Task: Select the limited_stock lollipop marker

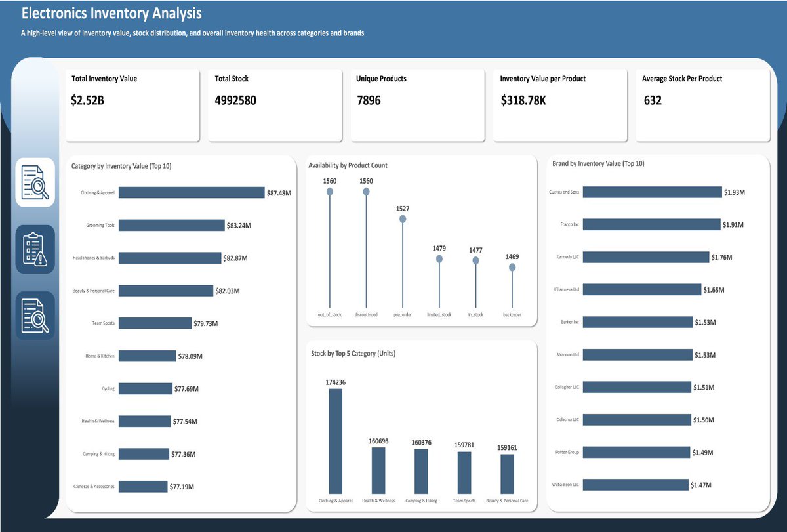Action: pyautogui.click(x=439, y=259)
